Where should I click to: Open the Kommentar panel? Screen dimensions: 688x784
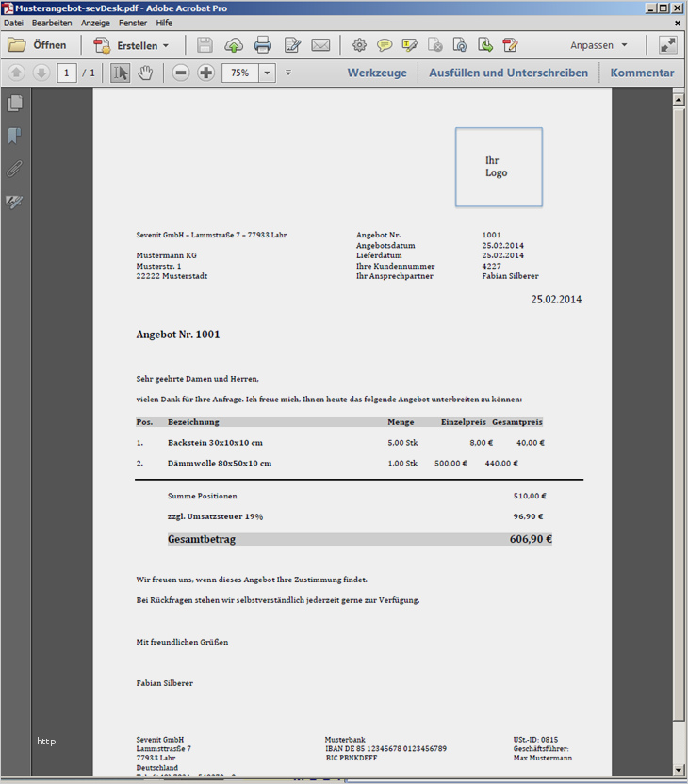click(x=642, y=73)
